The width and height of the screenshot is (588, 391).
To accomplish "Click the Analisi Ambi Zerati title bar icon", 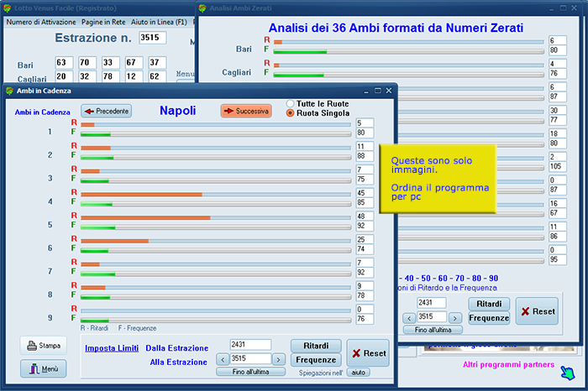I will [202, 8].
